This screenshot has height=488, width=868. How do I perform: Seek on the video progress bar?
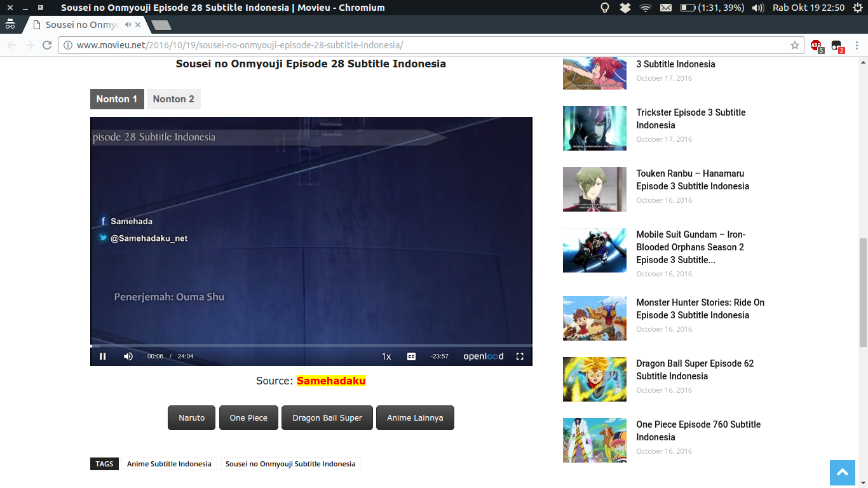pos(311,346)
